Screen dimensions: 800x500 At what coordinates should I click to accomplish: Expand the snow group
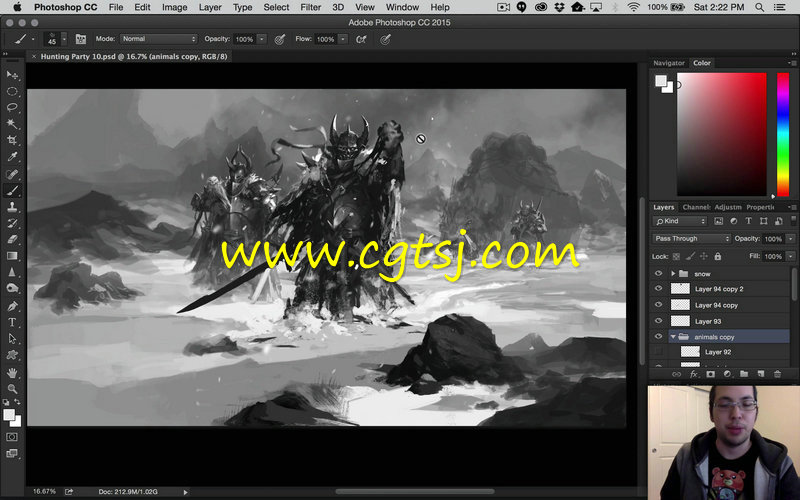(673, 273)
